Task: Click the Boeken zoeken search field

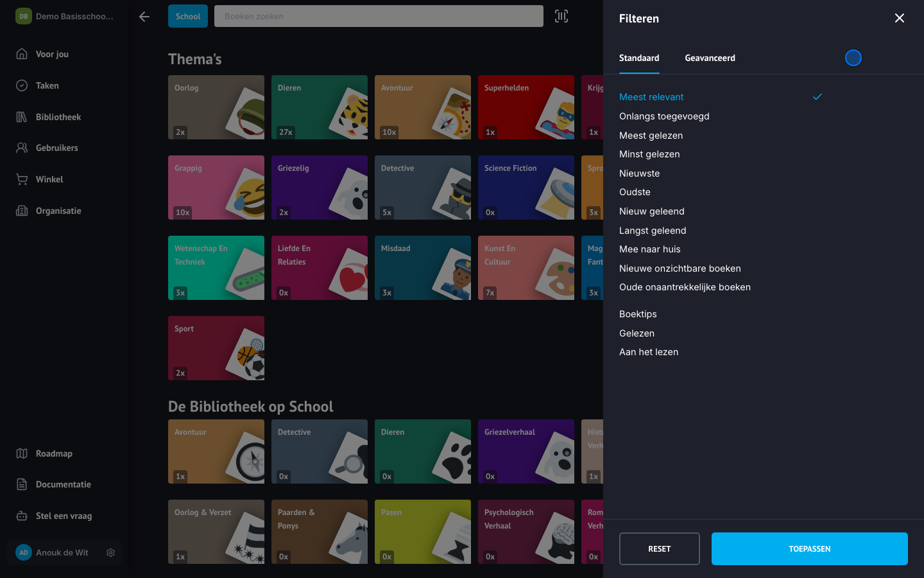Action: click(x=379, y=16)
